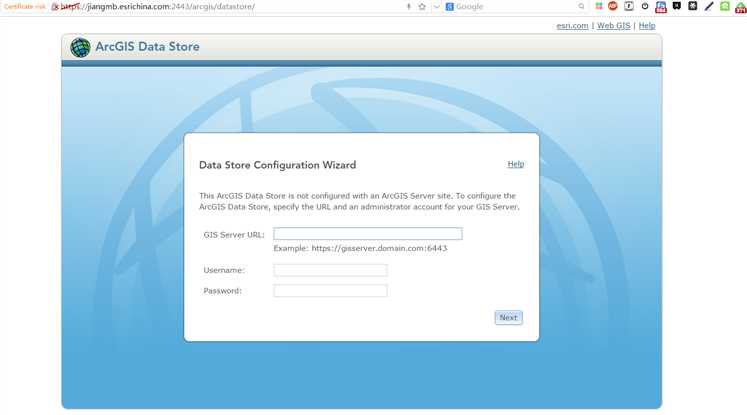747x415 pixels.
Task: Click the green square extension icon
Action: point(725,6)
